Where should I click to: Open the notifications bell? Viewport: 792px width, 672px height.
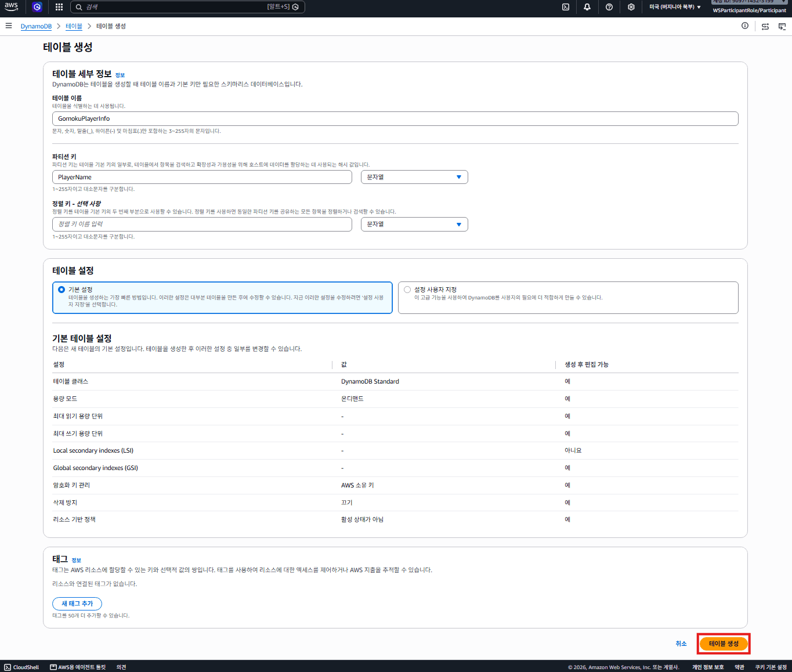click(587, 7)
